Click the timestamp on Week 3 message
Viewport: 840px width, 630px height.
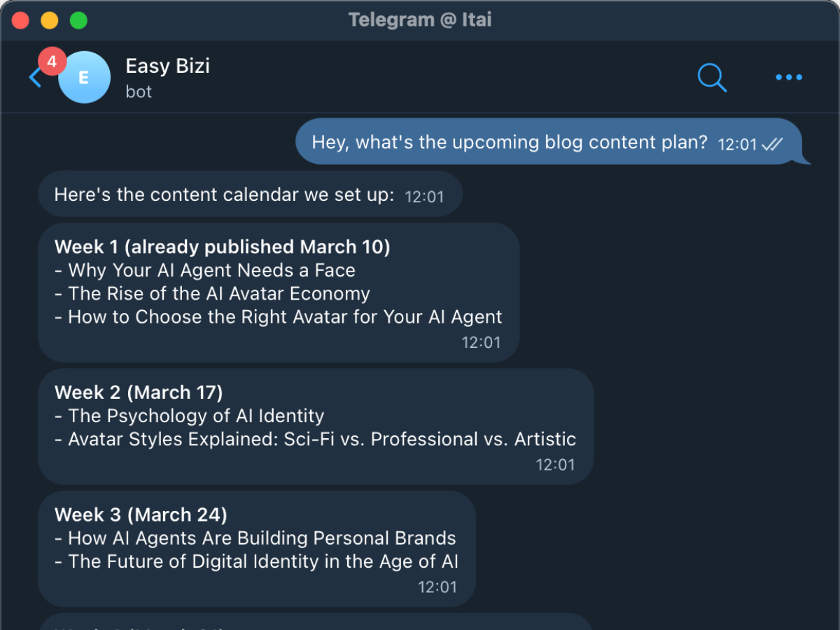point(437,587)
